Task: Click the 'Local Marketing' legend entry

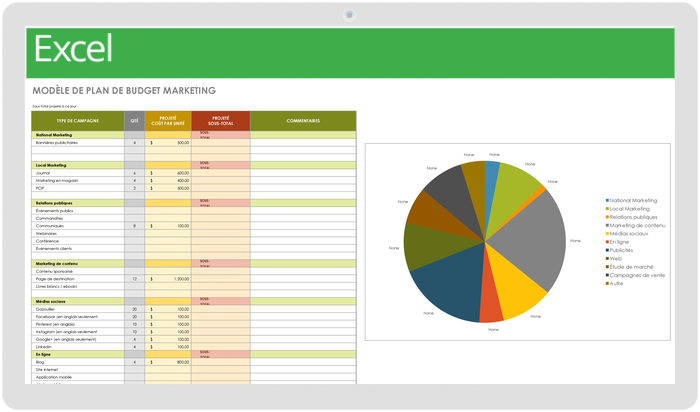Action: tap(628, 209)
